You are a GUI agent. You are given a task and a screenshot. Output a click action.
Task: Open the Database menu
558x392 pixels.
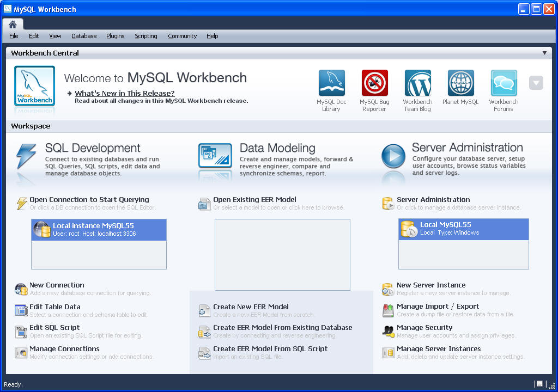(84, 36)
